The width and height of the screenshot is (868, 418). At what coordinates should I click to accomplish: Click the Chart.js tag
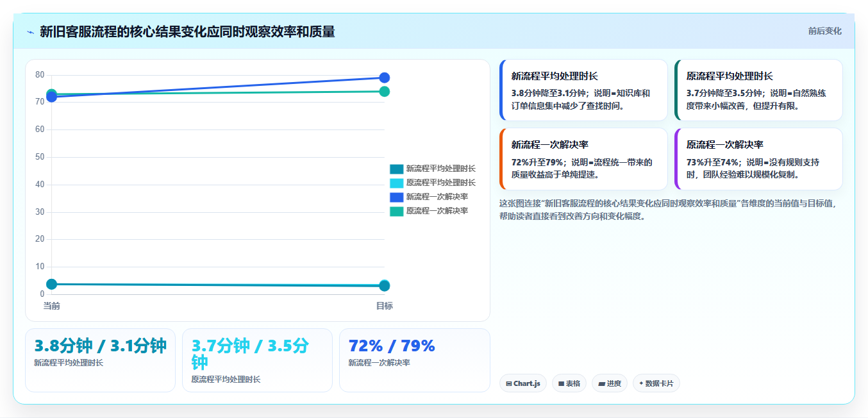pos(523,383)
